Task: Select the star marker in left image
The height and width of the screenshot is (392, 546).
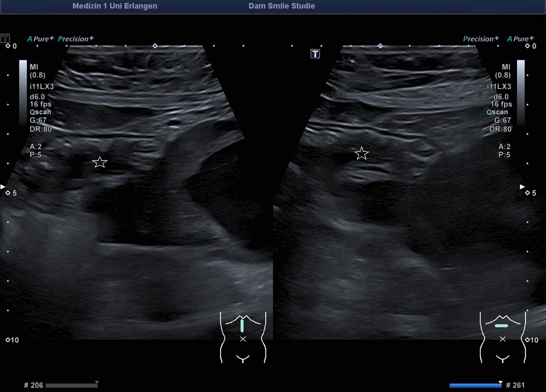Action: coord(100,162)
